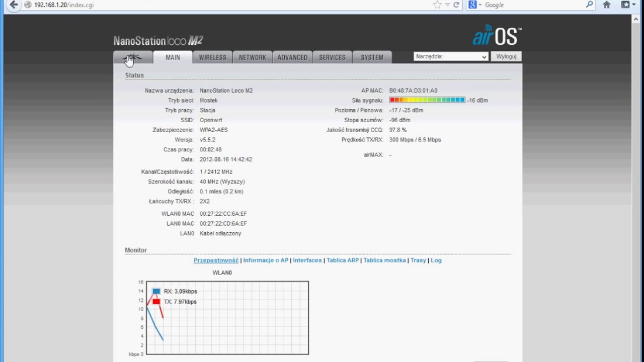Open the ADVANCED tab

pos(292,57)
